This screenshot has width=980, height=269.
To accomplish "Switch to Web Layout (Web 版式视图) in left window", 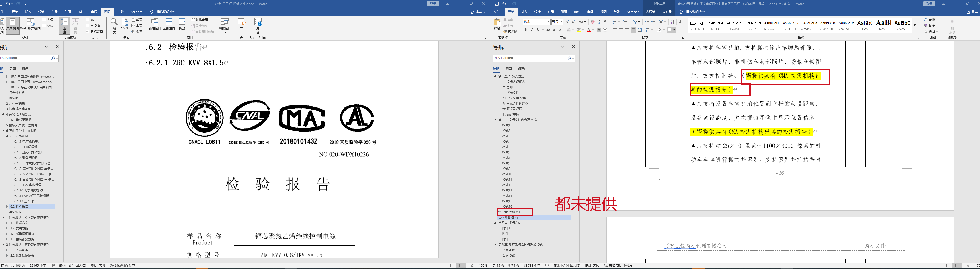I will (x=30, y=24).
